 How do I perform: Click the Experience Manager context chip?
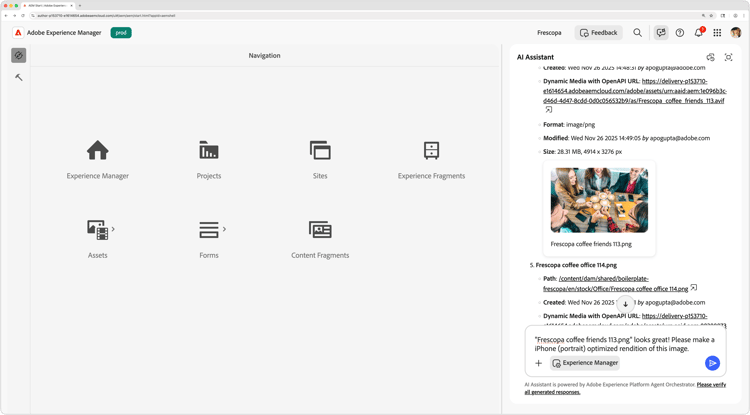pos(585,363)
